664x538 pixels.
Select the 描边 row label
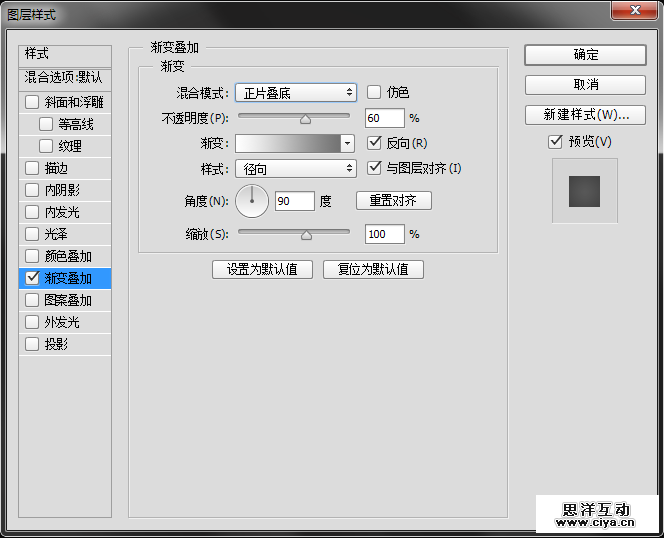pos(56,168)
